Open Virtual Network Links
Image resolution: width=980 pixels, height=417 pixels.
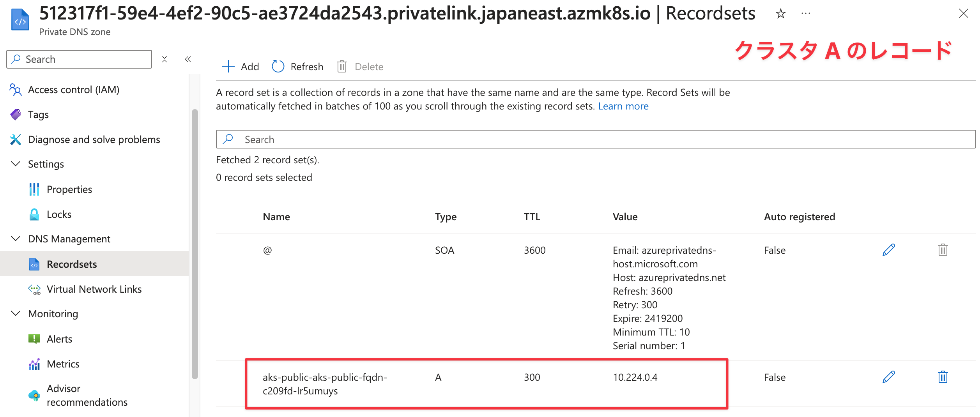[x=94, y=289]
